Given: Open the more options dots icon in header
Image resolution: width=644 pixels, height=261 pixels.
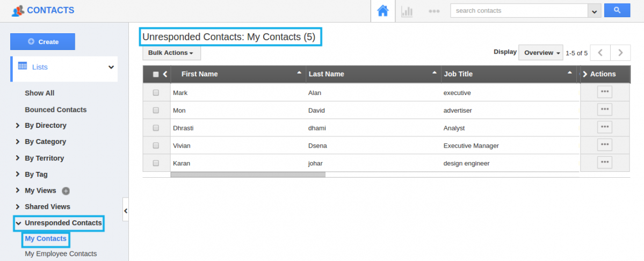Looking at the screenshot, I should pyautogui.click(x=434, y=11).
